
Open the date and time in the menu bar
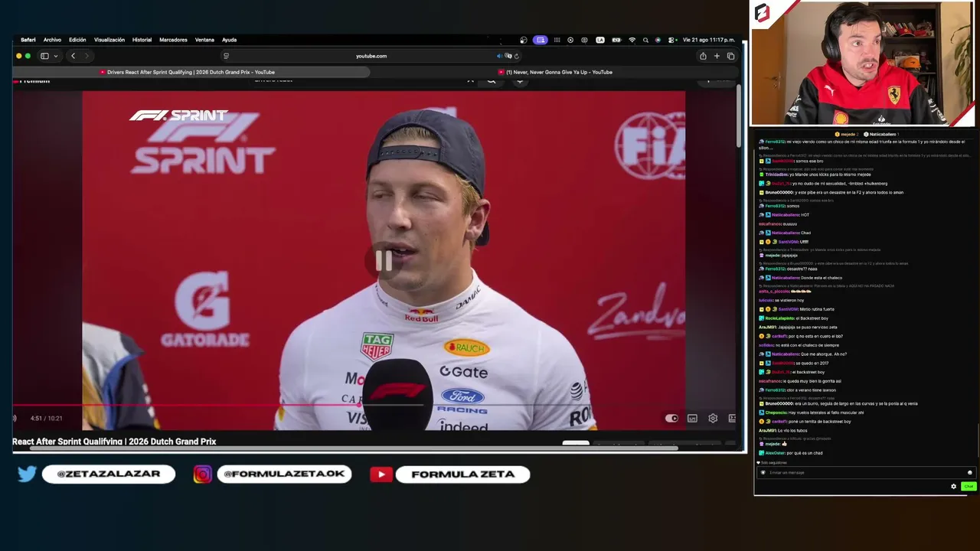708,40
